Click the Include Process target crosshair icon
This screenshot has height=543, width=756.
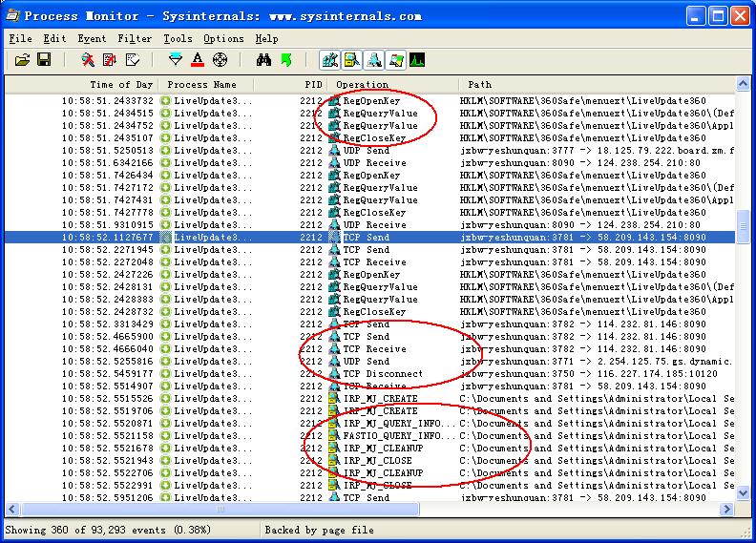pyautogui.click(x=220, y=60)
